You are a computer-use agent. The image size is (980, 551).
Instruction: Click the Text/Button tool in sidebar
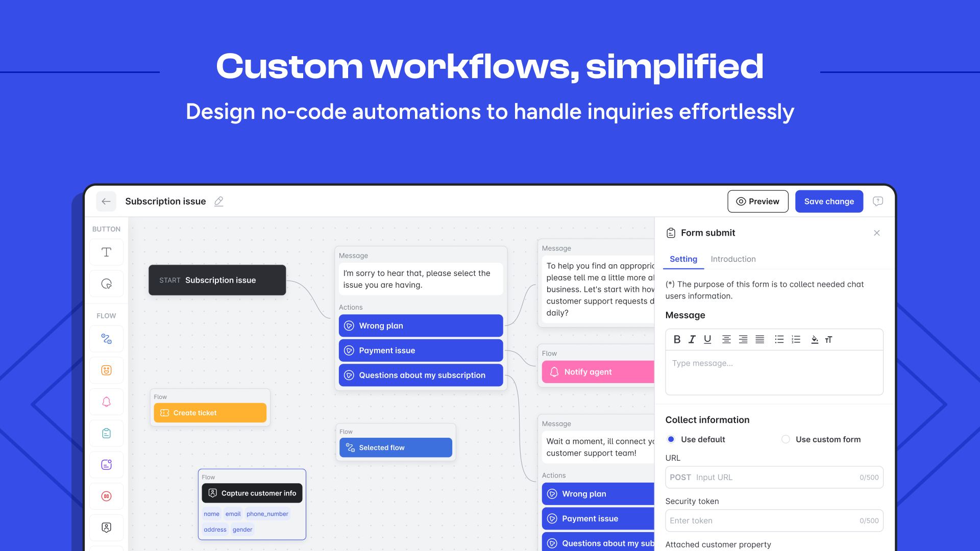pos(106,252)
